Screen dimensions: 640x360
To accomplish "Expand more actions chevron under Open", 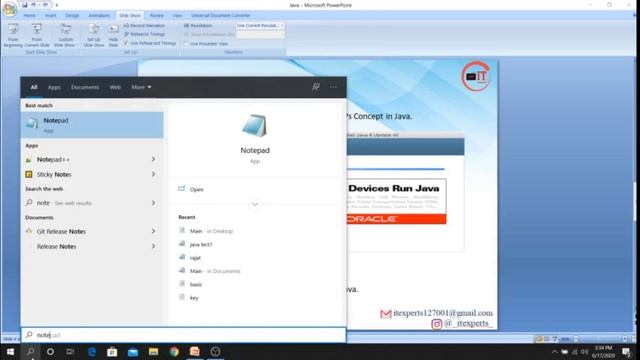I will pos(255,204).
